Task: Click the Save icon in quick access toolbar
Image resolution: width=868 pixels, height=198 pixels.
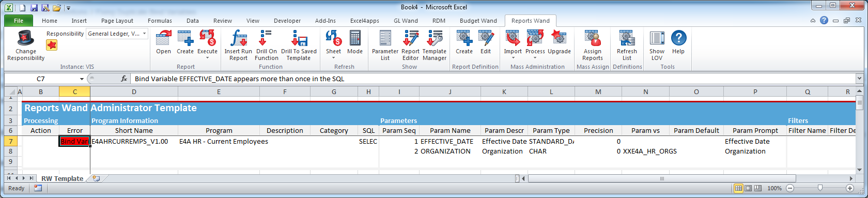Action: point(34,7)
